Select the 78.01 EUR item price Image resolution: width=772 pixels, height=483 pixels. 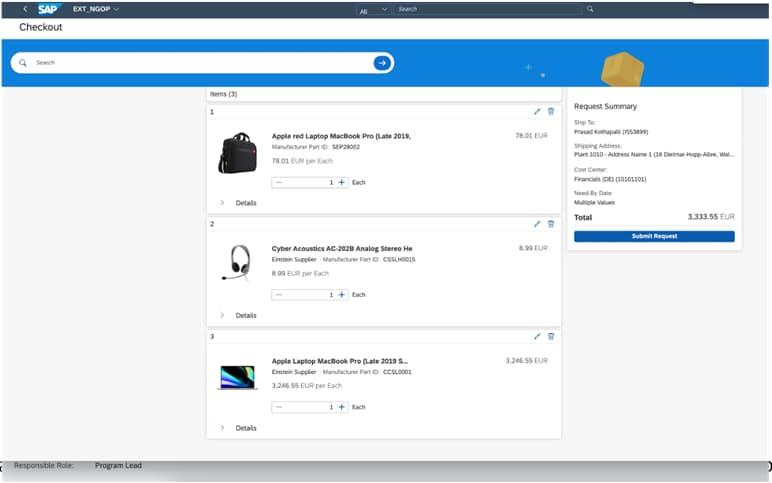pos(531,135)
